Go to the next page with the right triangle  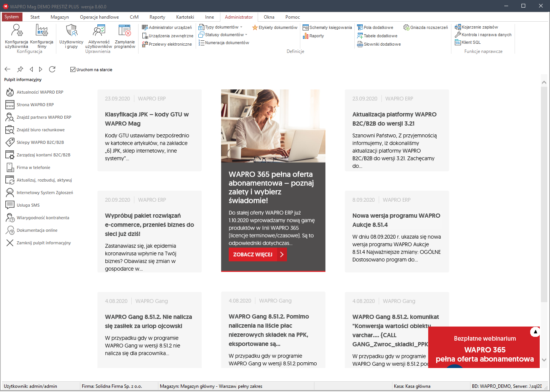pyautogui.click(x=40, y=69)
